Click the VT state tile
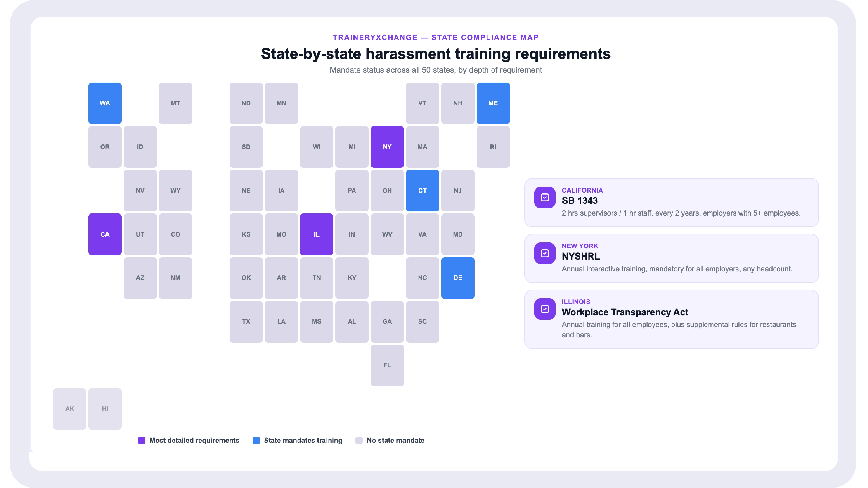Viewport: 868px width, 488px height. click(x=422, y=103)
